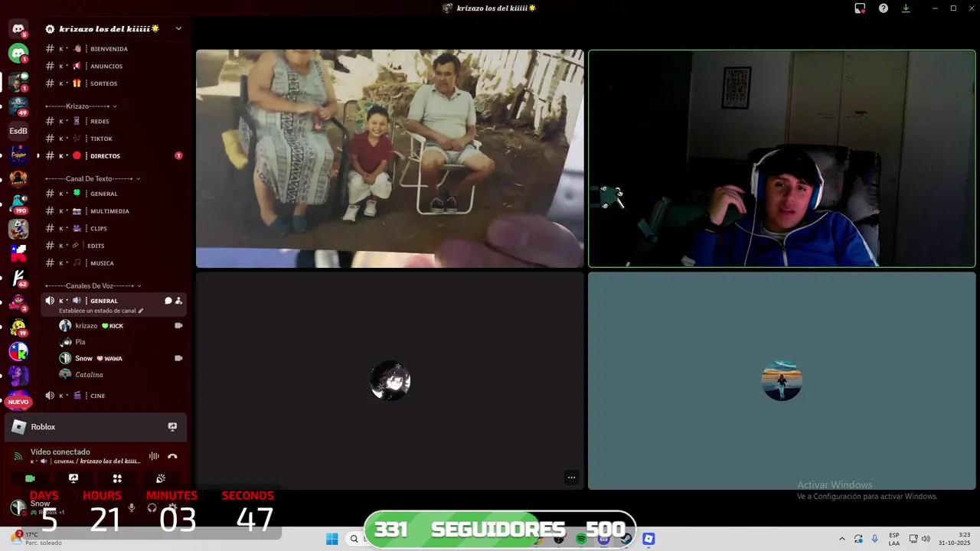Open the soundboard icon
The width and height of the screenshot is (980, 551).
tap(161, 478)
